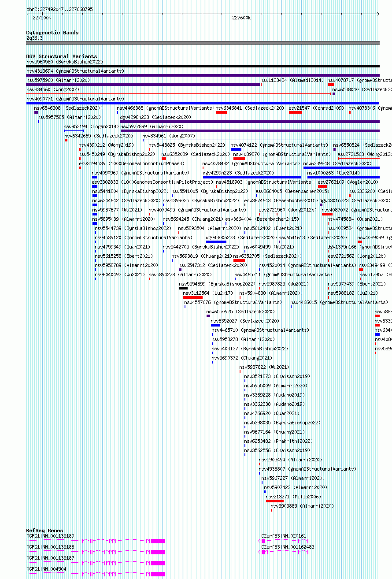
Task: Select esv3594539 (1000GenomesConsortiumPhase3) label
Action: tap(132, 163)
